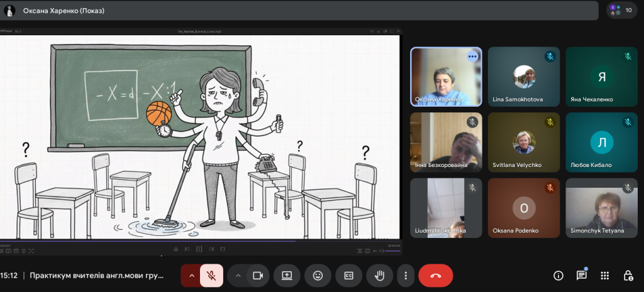Open the meeting details info icon

(558, 275)
